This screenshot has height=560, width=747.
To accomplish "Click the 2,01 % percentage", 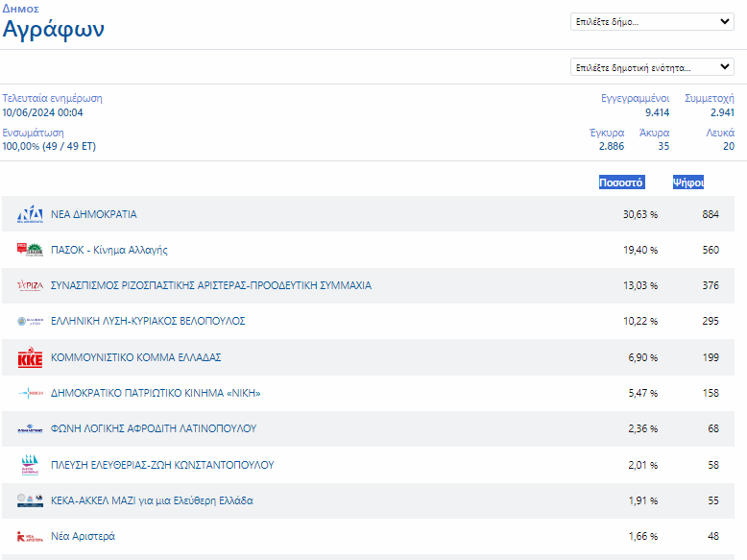I will [642, 465].
